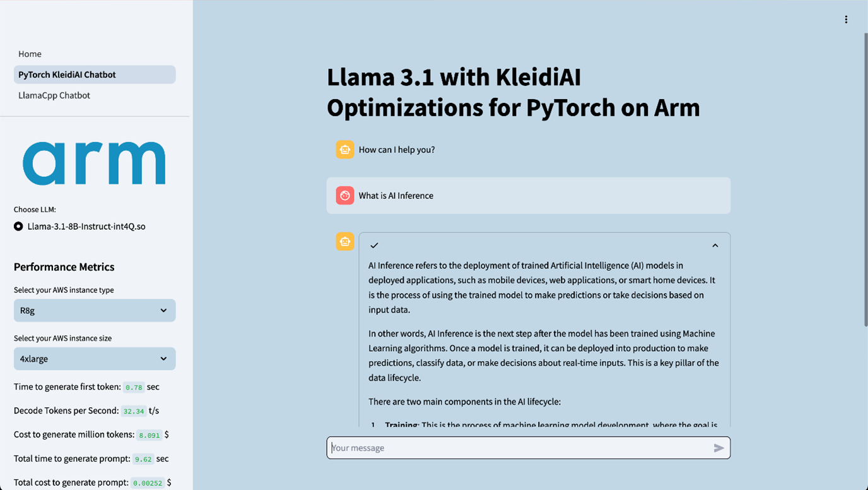Collapse the response with the chevron

[715, 246]
